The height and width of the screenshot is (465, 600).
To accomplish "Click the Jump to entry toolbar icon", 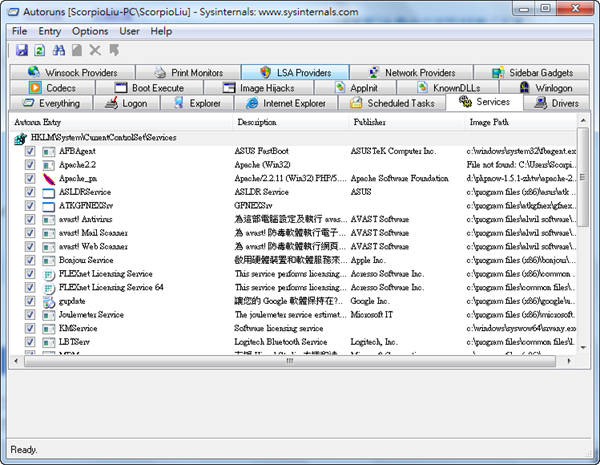I will (x=115, y=49).
